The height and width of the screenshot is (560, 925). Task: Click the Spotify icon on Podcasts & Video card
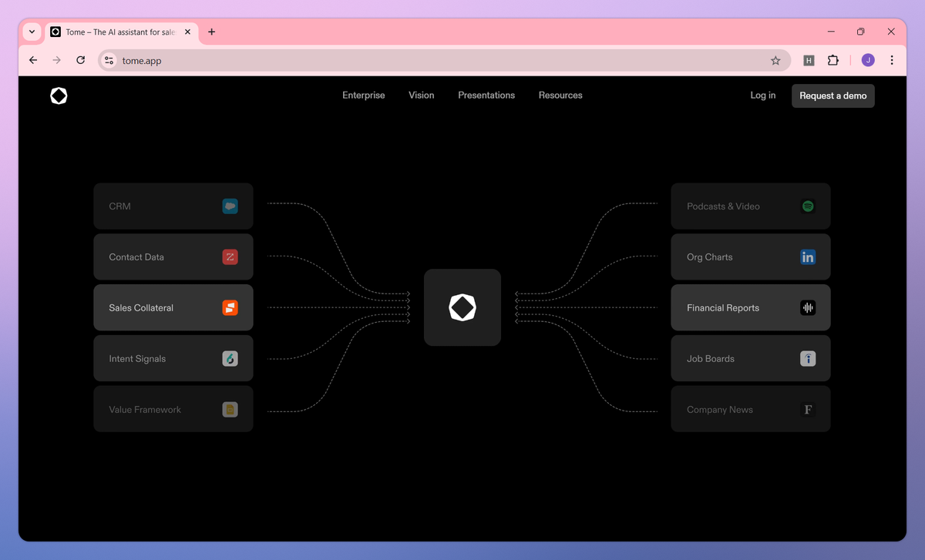[x=807, y=206]
